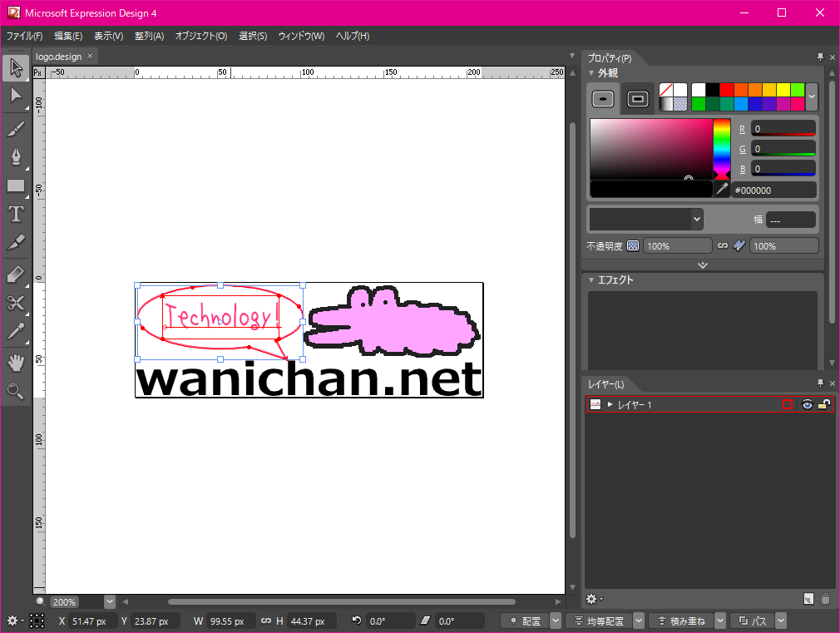Open the 選択(S) menu
840x633 pixels.
(253, 36)
